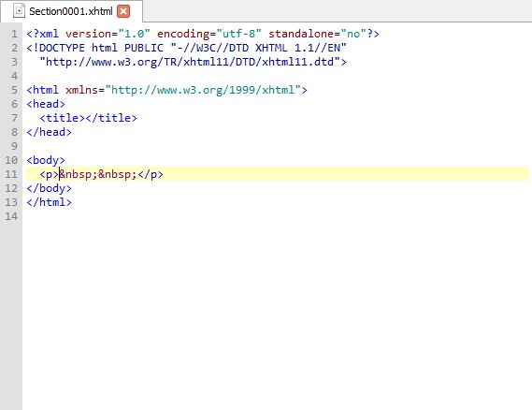Click the opening head tag
Screen dimensions: 532x410
pyautogui.click(x=46, y=104)
